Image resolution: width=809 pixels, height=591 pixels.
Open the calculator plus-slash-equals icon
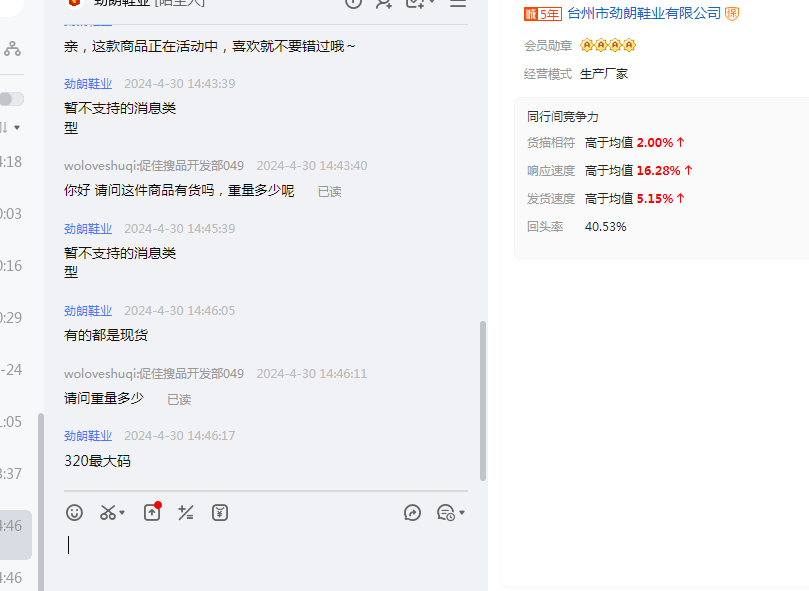tap(186, 513)
